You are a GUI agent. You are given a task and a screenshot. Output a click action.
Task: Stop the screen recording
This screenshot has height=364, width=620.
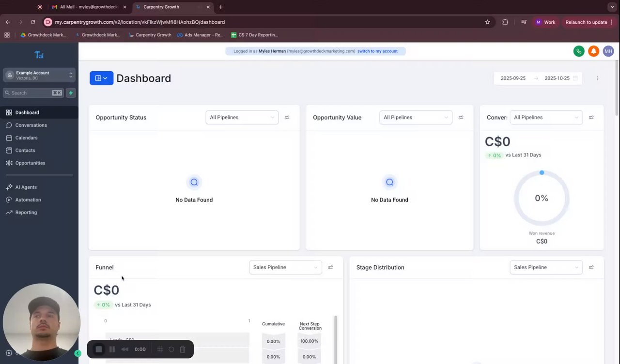coord(99,349)
